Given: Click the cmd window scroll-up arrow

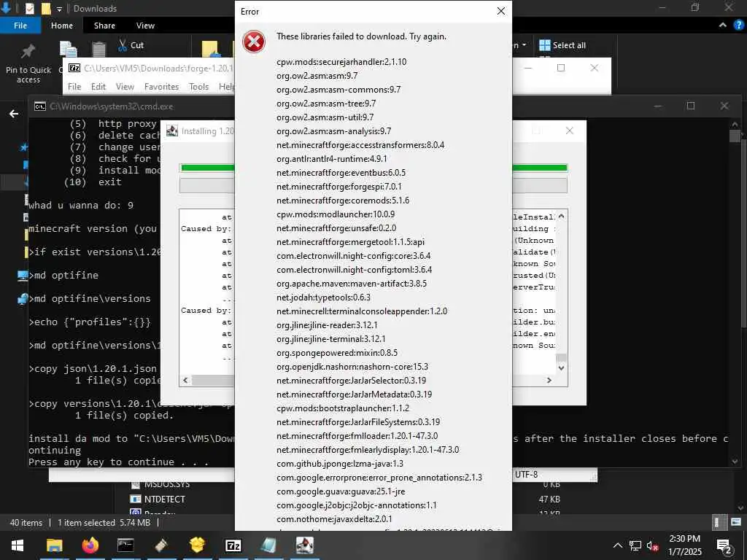Looking at the screenshot, I should pyautogui.click(x=734, y=125).
